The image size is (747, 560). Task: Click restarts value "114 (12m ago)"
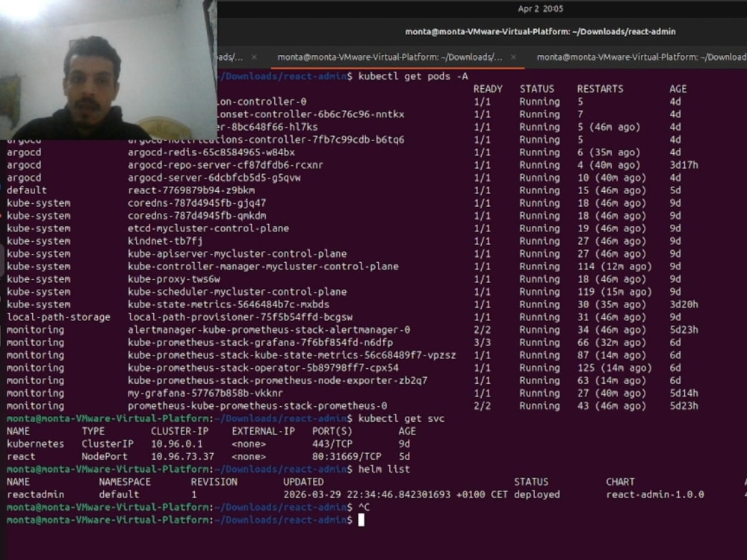click(615, 267)
